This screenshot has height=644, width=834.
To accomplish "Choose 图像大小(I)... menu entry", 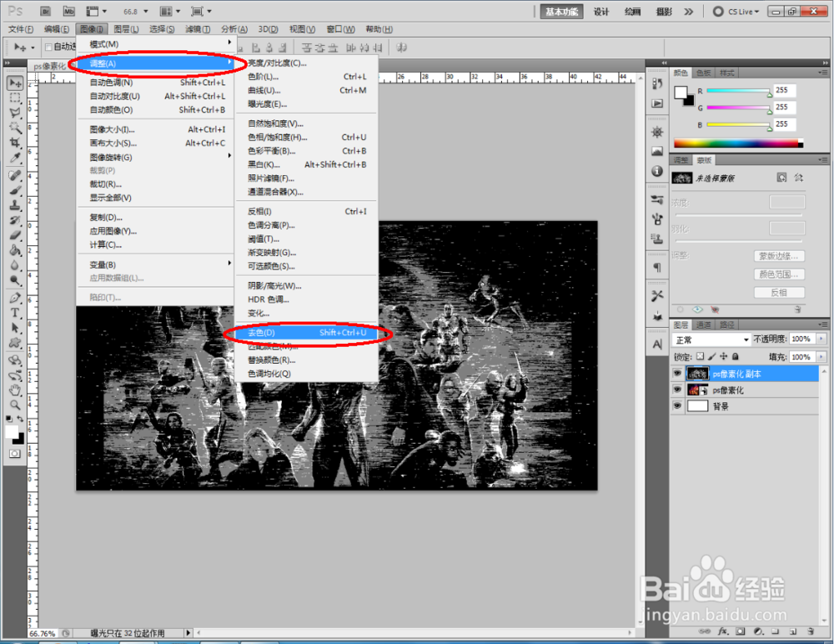I will [157, 129].
